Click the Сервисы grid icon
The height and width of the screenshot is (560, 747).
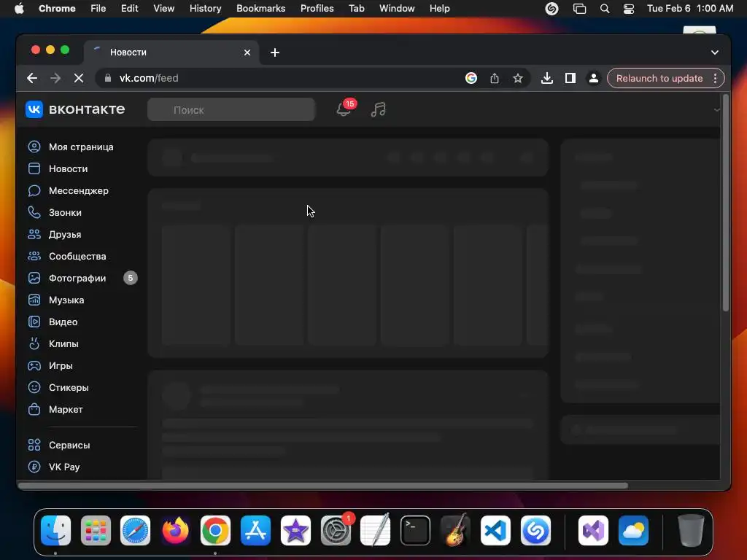click(x=34, y=446)
